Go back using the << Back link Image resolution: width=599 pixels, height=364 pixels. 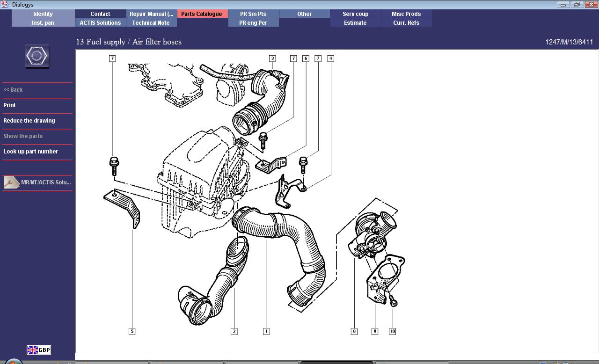(13, 90)
